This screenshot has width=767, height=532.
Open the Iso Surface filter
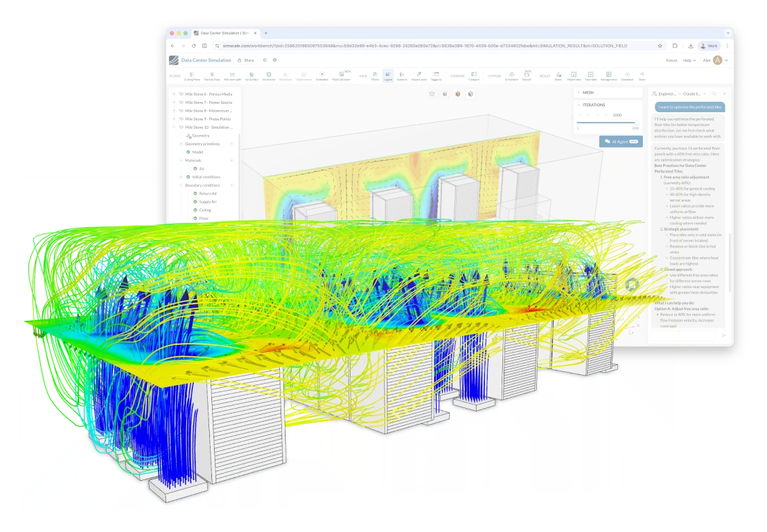pos(251,76)
